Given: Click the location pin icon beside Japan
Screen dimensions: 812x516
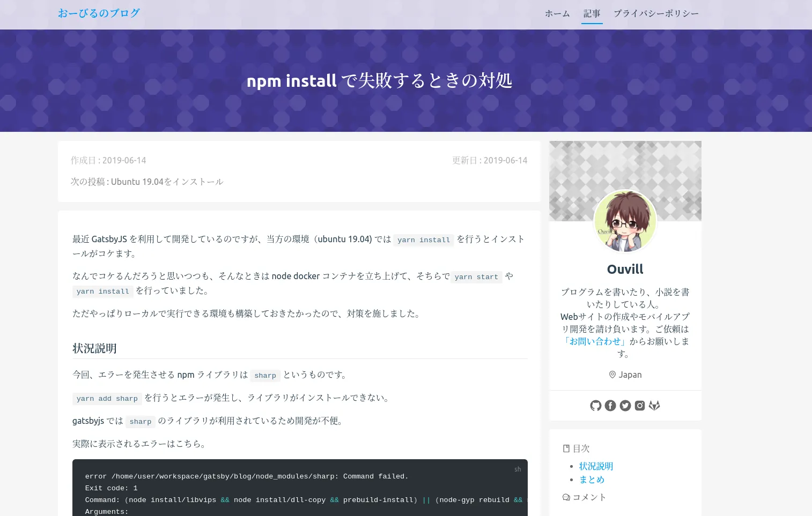Looking at the screenshot, I should [x=612, y=375].
